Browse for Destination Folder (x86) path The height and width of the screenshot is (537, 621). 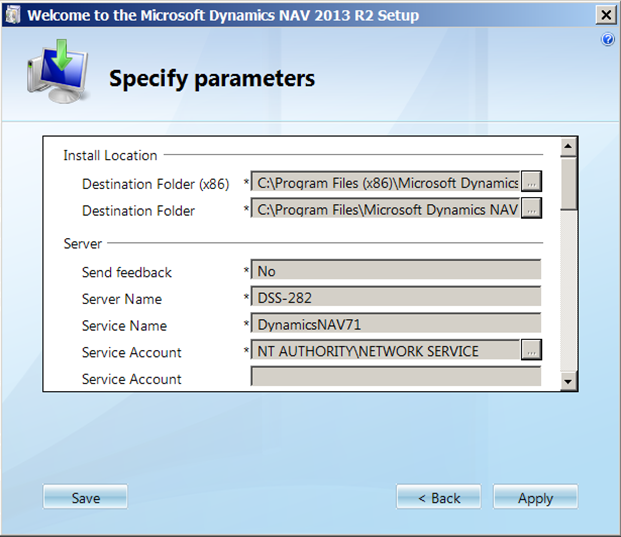tap(531, 181)
